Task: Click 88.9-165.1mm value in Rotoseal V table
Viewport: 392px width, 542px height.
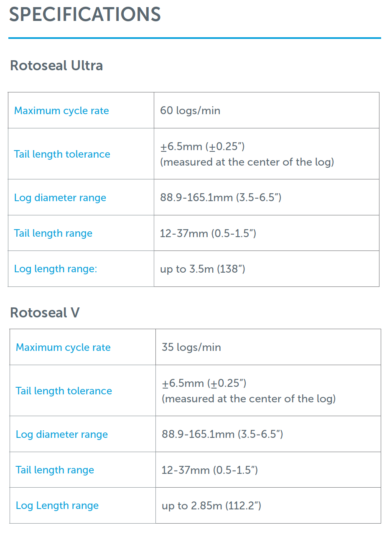Action: [x=222, y=435]
